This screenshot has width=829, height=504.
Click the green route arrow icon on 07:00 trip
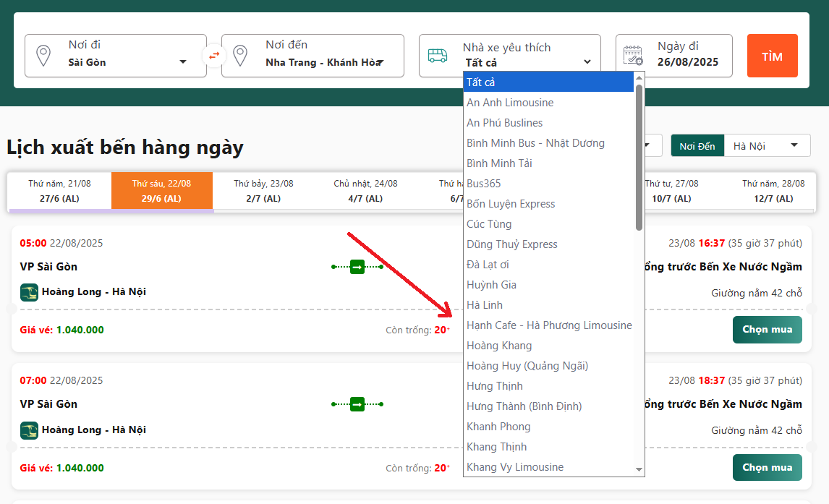tap(357, 404)
